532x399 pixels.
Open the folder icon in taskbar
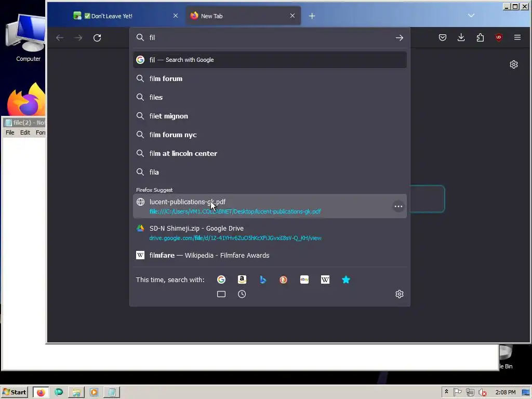[x=76, y=393]
